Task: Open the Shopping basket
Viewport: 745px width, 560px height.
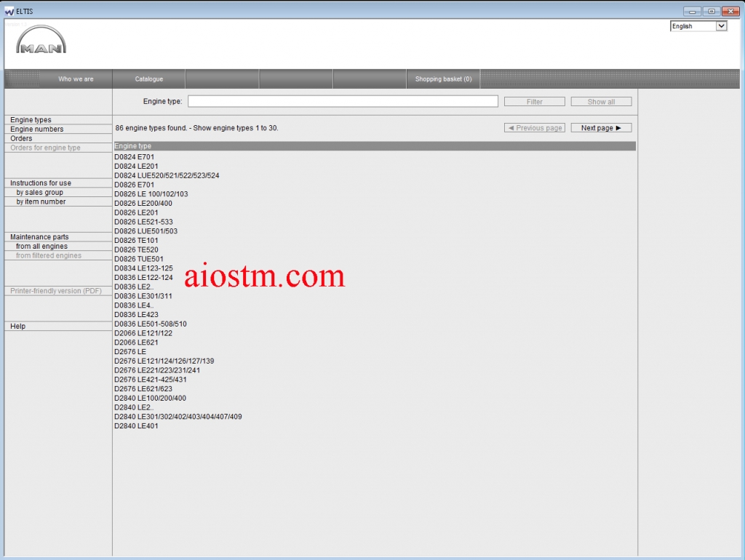Action: pyautogui.click(x=442, y=79)
